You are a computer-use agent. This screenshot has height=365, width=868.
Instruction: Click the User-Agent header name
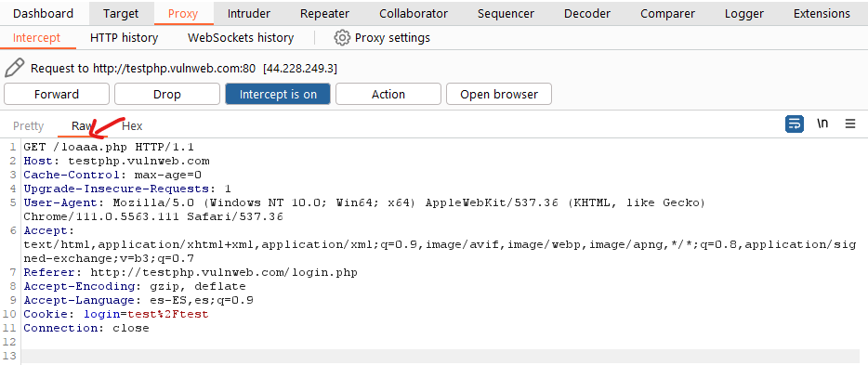coord(60,203)
